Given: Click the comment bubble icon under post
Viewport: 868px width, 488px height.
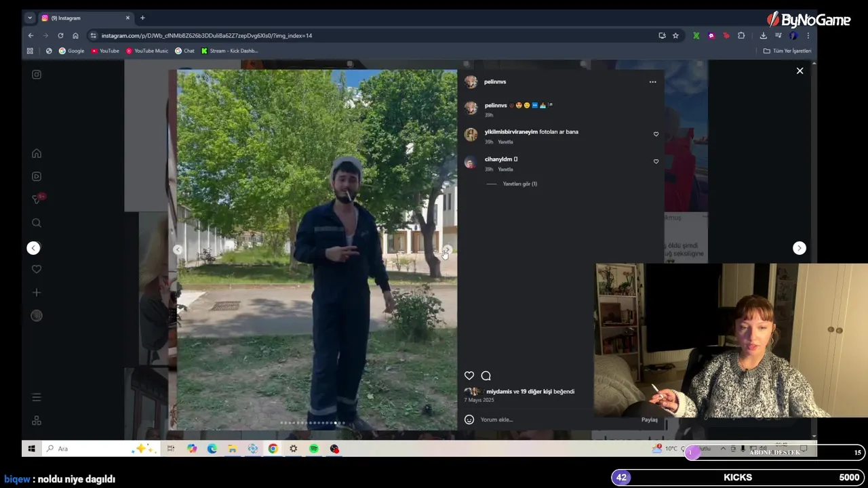Looking at the screenshot, I should (486, 375).
